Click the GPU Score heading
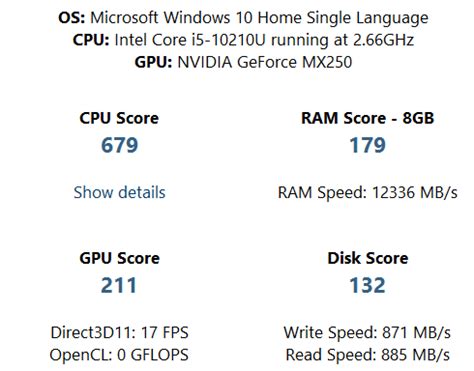This screenshot has width=474, height=371. [x=119, y=258]
